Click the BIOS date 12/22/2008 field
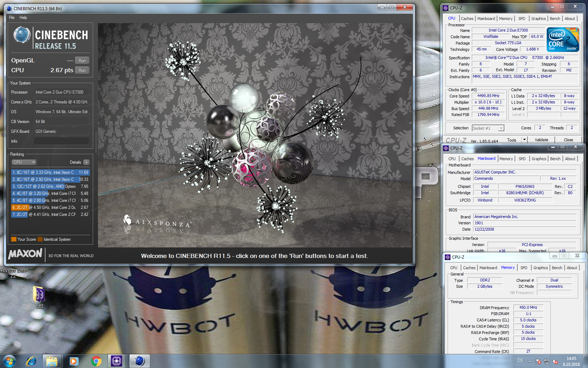 [x=525, y=229]
